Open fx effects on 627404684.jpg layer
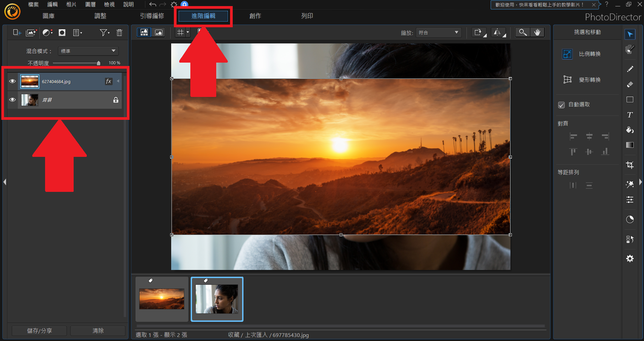 point(108,81)
